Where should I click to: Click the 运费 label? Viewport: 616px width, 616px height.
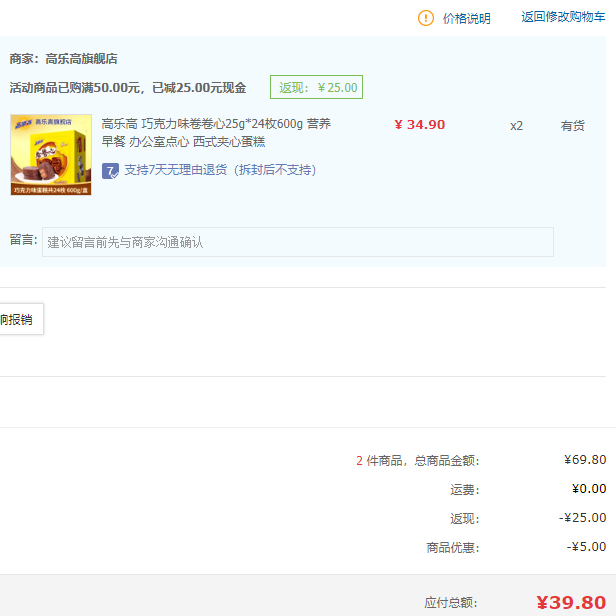465,490
